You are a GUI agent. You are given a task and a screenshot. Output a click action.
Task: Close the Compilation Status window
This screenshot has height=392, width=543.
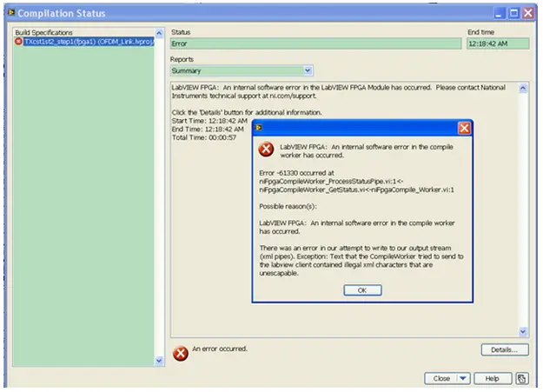click(528, 14)
